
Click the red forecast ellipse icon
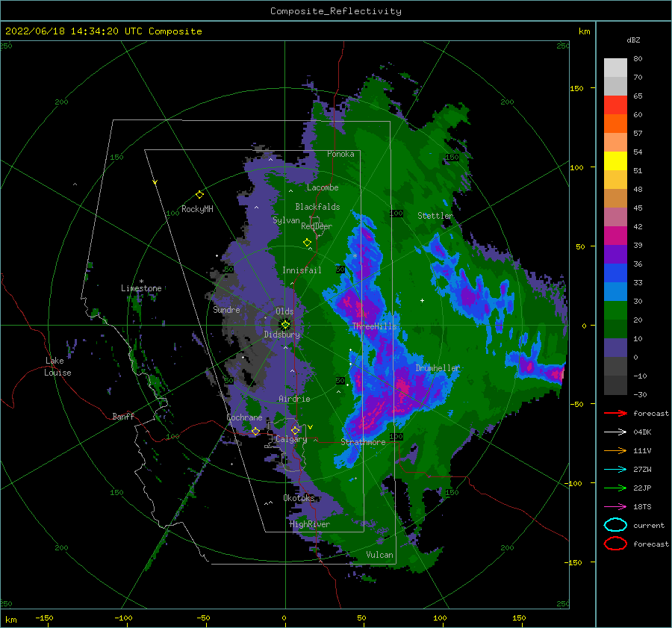[615, 544]
